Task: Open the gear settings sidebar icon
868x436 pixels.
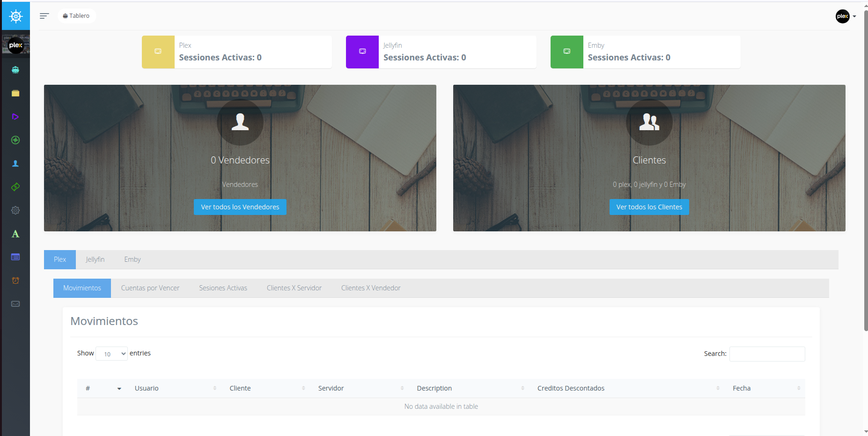Action: coord(15,210)
